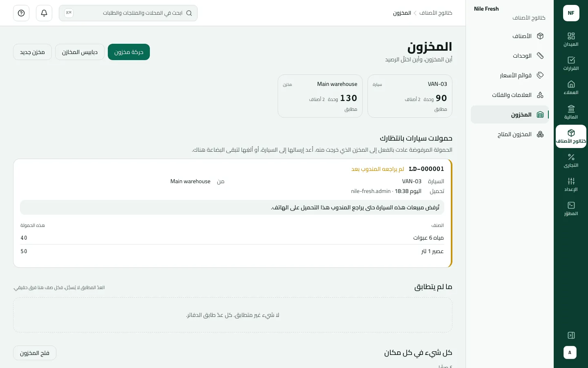Collapse the sidebar panel icon

click(571, 335)
